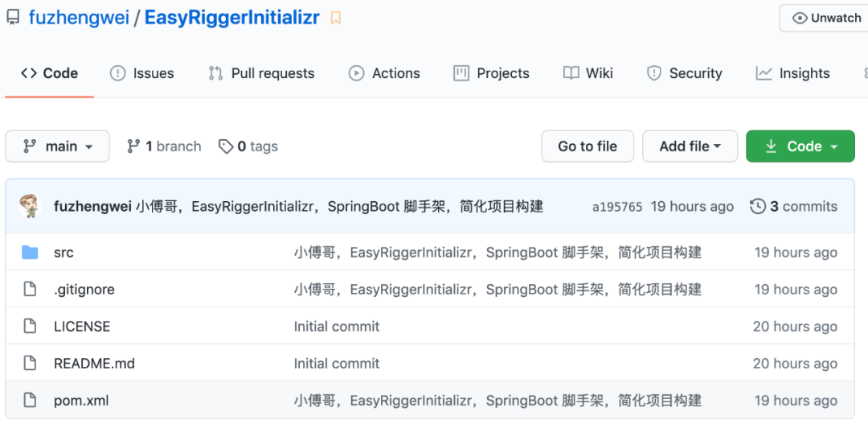Toggle the Unwatch button

[825, 18]
